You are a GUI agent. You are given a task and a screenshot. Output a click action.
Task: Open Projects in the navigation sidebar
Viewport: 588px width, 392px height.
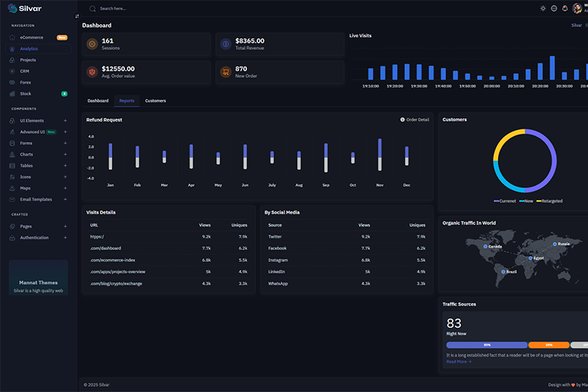(x=28, y=60)
